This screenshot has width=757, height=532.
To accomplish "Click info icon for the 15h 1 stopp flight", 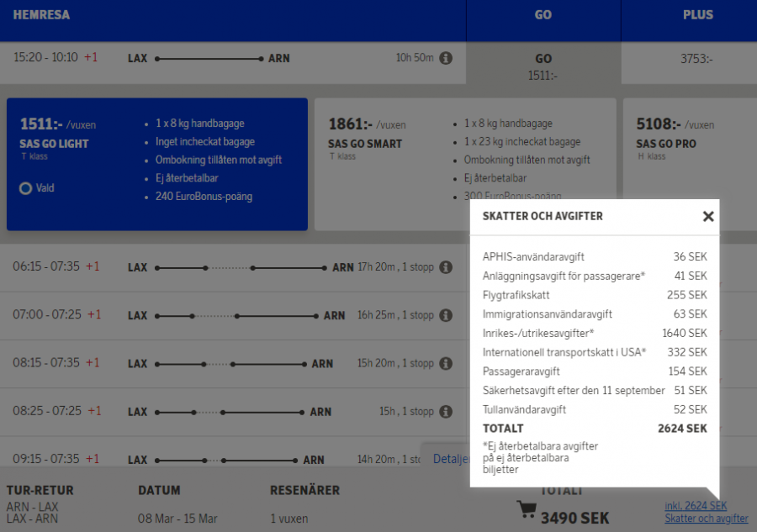I will pos(446,411).
